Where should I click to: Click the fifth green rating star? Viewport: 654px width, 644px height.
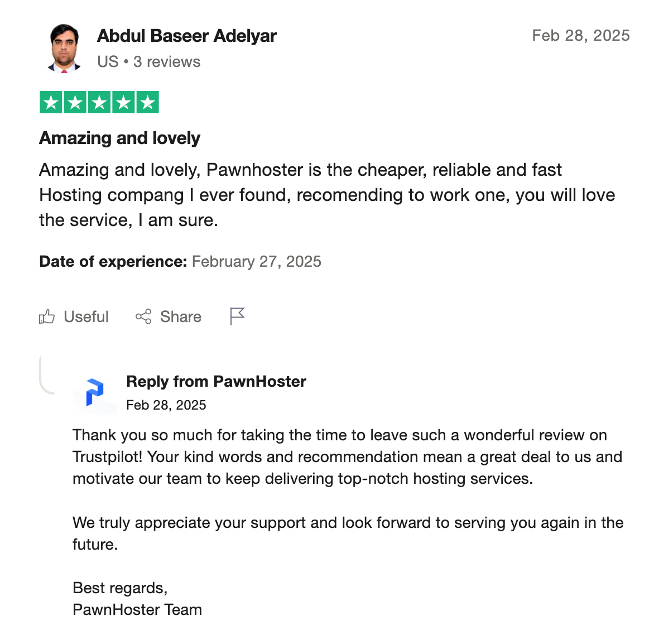(147, 103)
